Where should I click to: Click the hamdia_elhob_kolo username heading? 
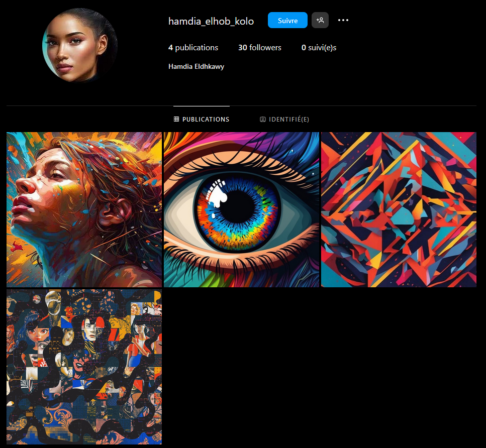(x=211, y=21)
